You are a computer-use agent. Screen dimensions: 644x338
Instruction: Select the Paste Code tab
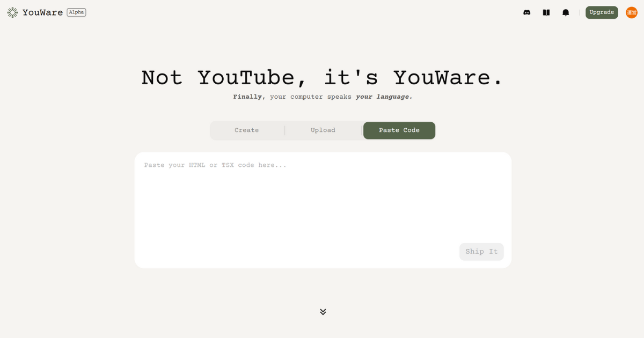[x=399, y=130]
